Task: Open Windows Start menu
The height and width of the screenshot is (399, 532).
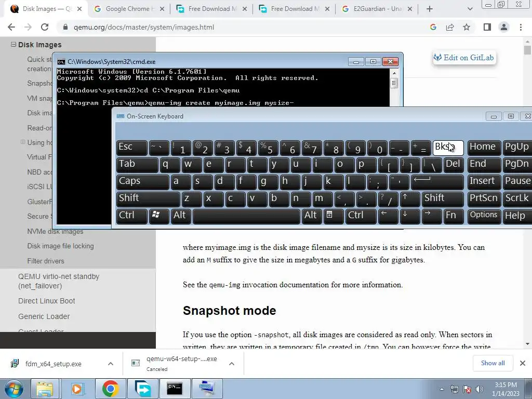Action: click(x=14, y=389)
